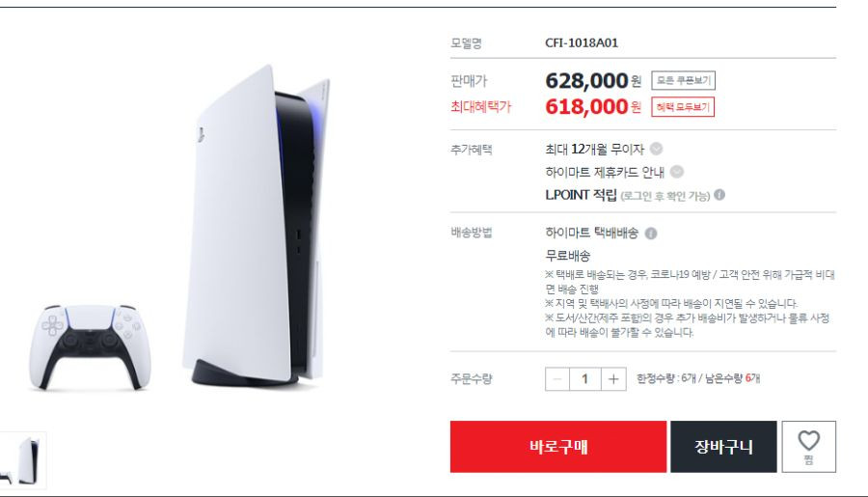Click the red 바로구매 buy now button
The width and height of the screenshot is (868, 497).
pyautogui.click(x=558, y=447)
